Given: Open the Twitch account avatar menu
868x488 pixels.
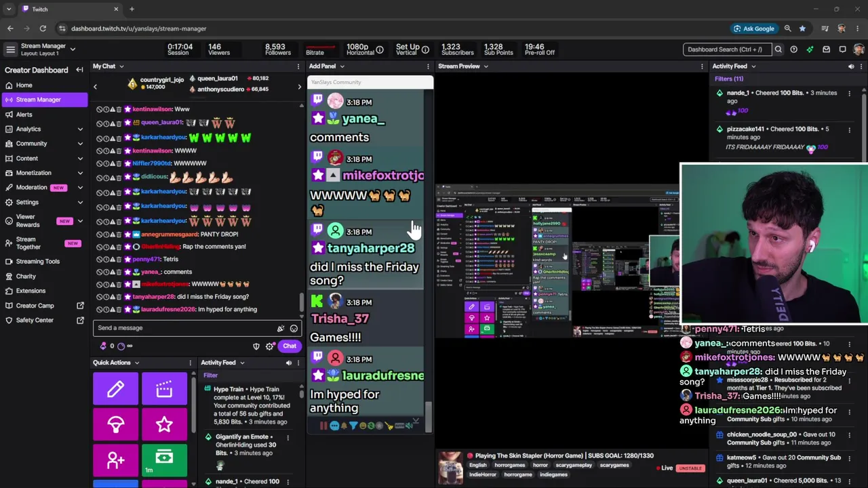Looking at the screenshot, I should [859, 49].
